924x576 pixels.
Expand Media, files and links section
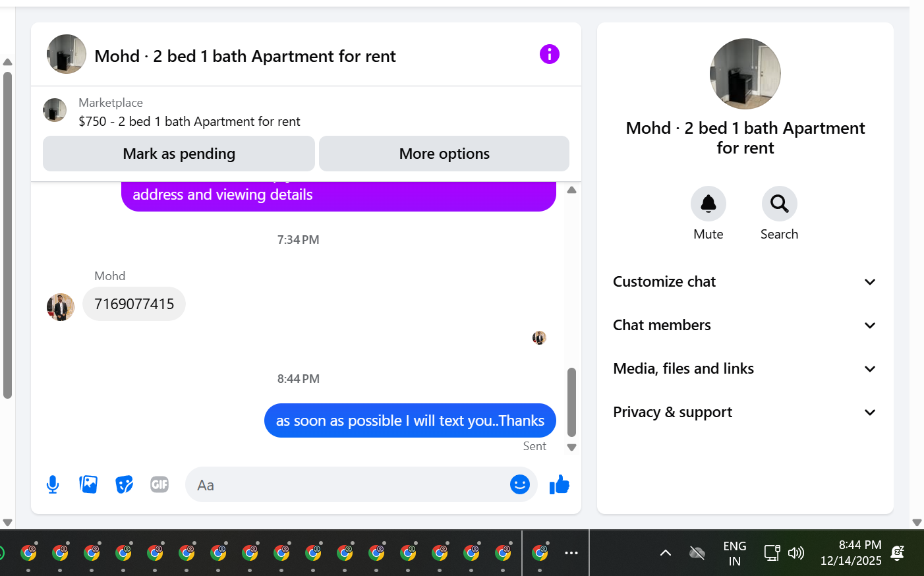[x=745, y=368]
